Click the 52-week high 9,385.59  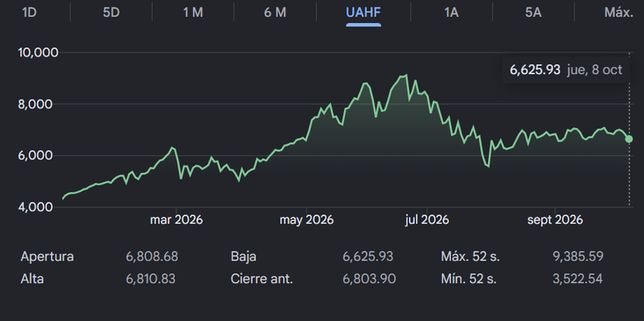click(x=578, y=257)
